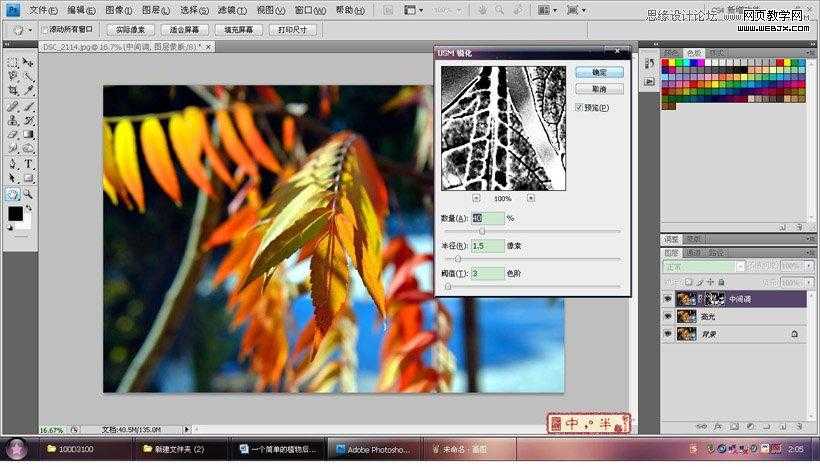Viewport: 820px width, 467px height.
Task: Click 确定 in USM dialog
Action: click(x=599, y=72)
